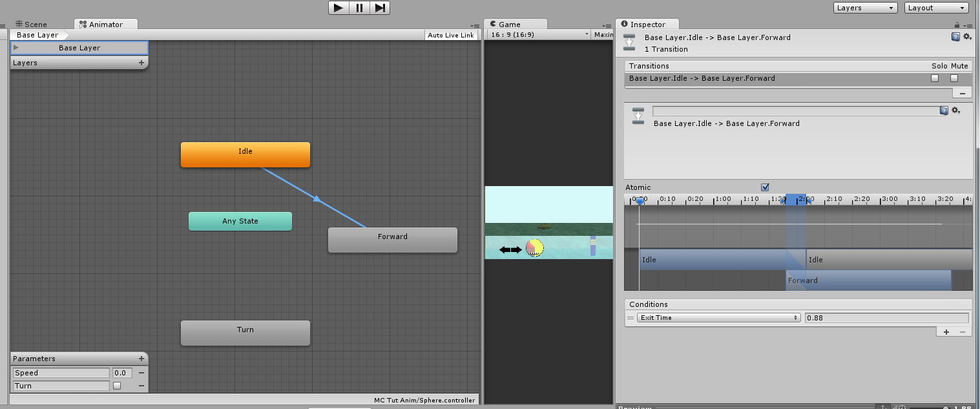Open help book icon beside transition name field
This screenshot has width=980, height=409.
click(x=944, y=111)
